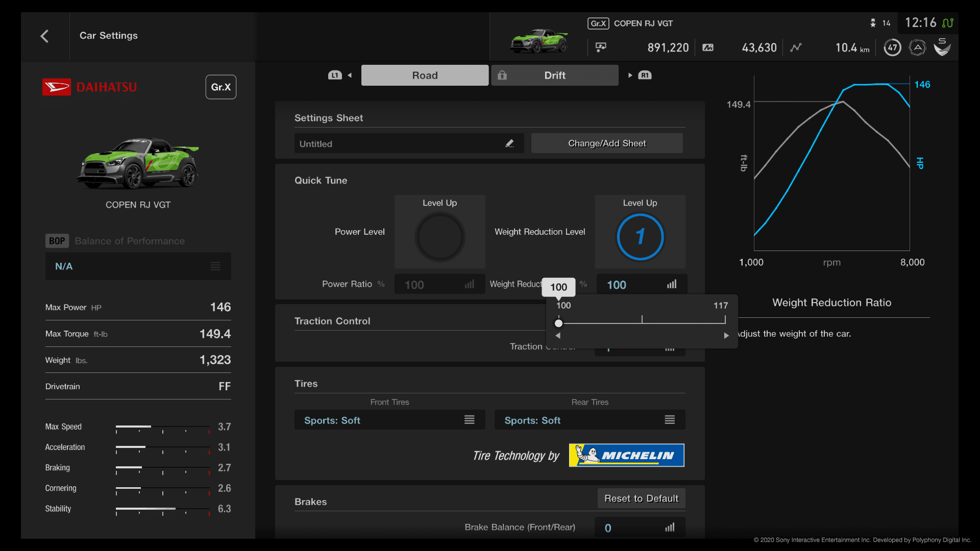Open the Power Ratio value adjuster
Screen dimensions: 980x551
439,285
